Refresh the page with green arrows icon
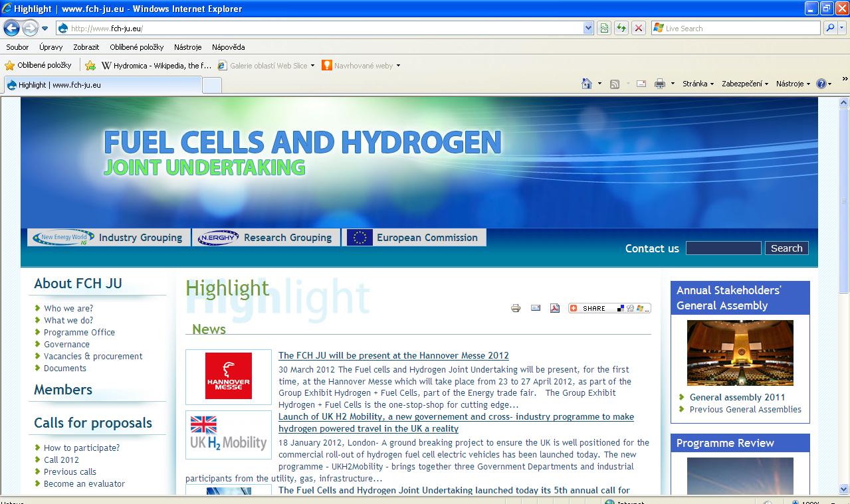Viewport: 850px width, 504px height. tap(621, 29)
